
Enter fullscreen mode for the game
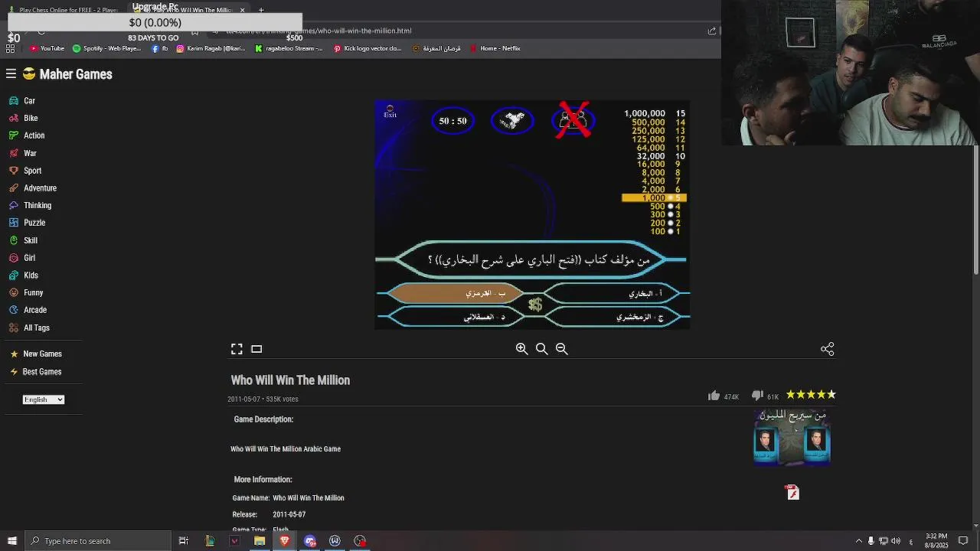click(237, 349)
